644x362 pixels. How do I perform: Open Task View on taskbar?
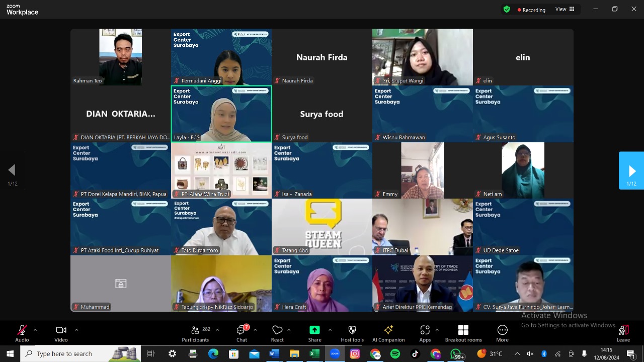(151, 354)
